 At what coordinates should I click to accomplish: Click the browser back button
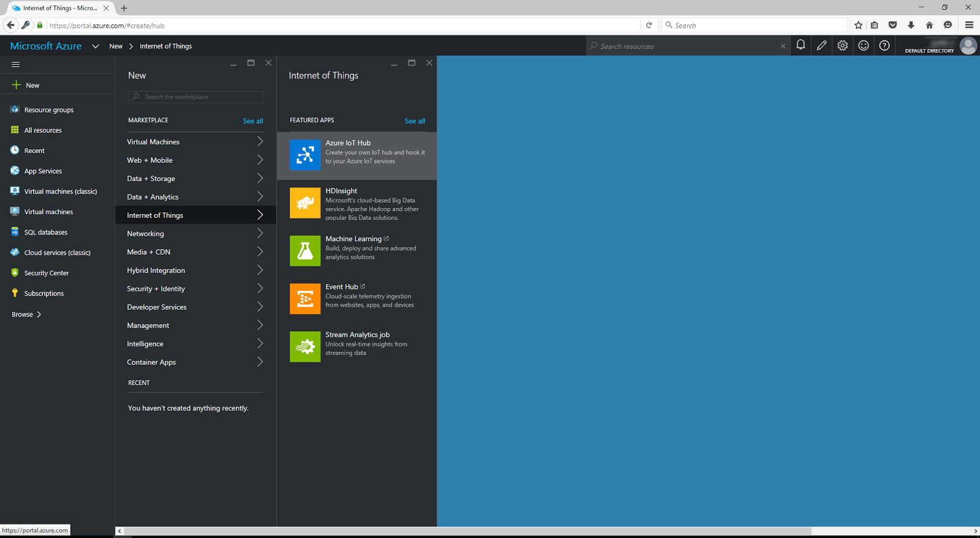click(x=10, y=25)
